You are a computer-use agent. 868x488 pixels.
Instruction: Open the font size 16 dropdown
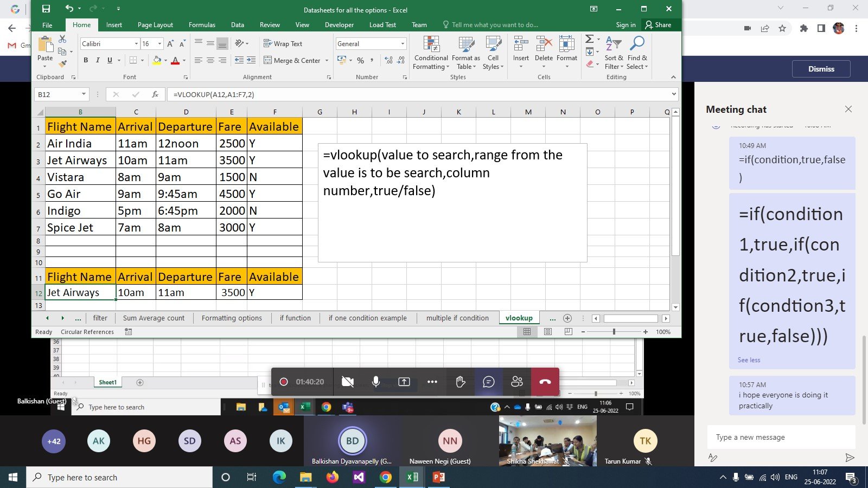pyautogui.click(x=159, y=44)
